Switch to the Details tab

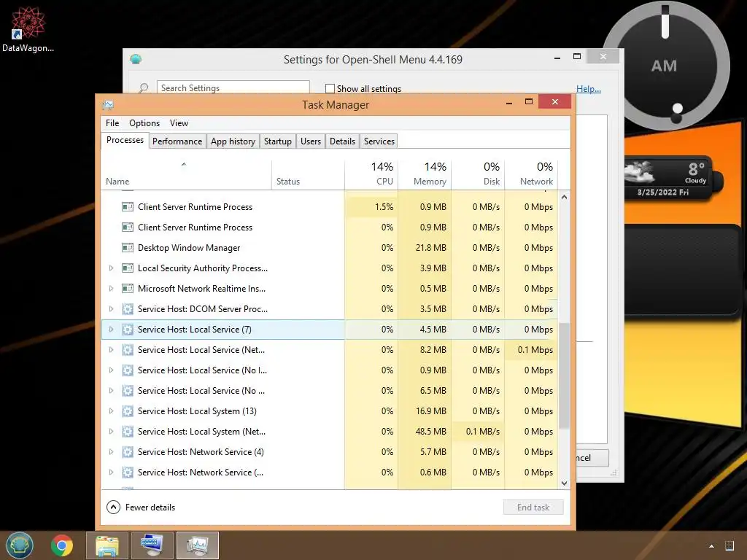343,141
